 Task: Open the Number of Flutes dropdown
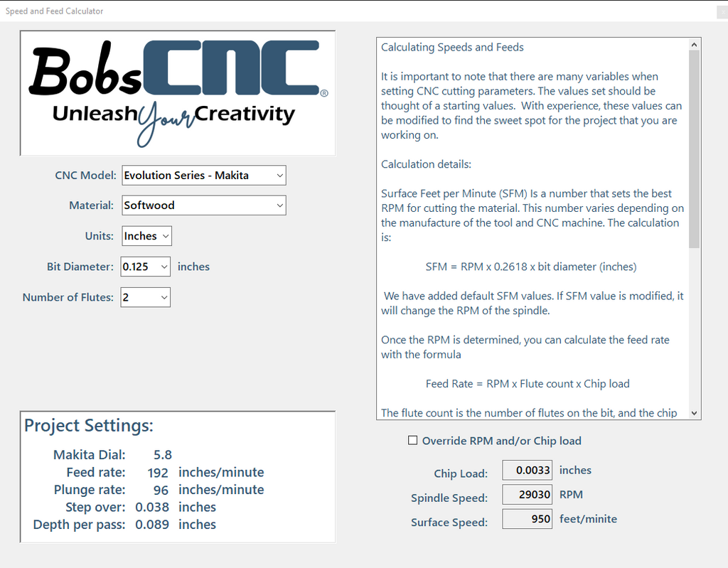tap(145, 297)
